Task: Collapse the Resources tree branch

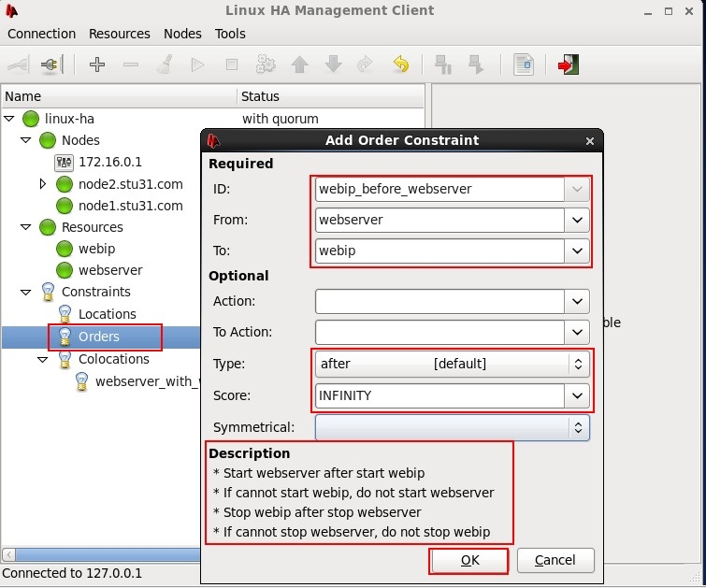Action: (x=25, y=227)
